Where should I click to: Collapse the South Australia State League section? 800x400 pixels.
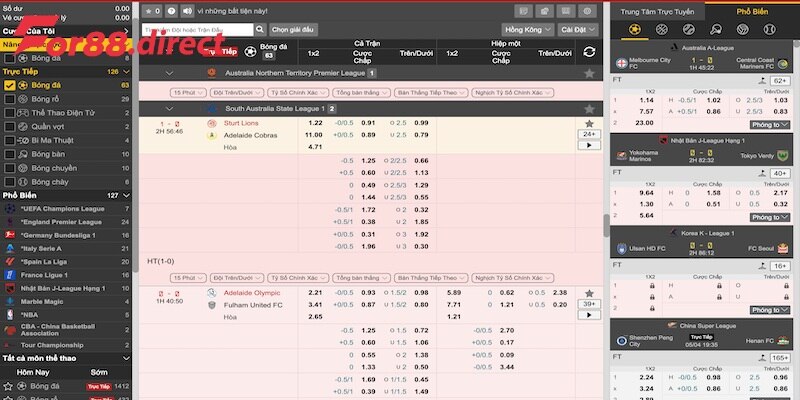coord(169,108)
